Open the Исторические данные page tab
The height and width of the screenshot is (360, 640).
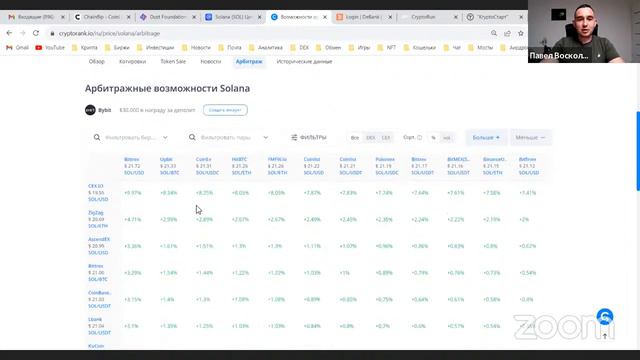click(304, 62)
